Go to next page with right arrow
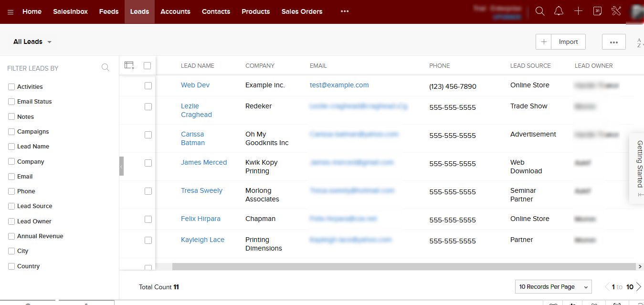The image size is (644, 305). (x=639, y=287)
